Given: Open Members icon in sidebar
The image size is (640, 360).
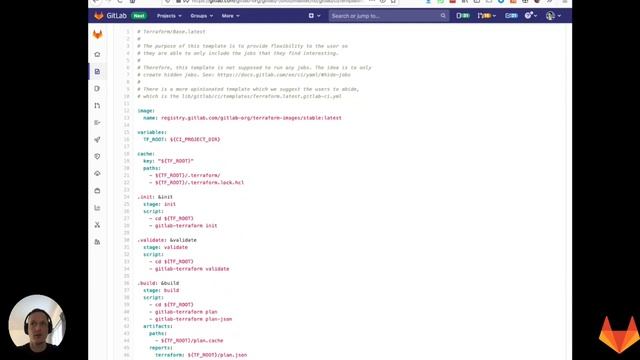Looking at the screenshot, I should [x=97, y=242].
